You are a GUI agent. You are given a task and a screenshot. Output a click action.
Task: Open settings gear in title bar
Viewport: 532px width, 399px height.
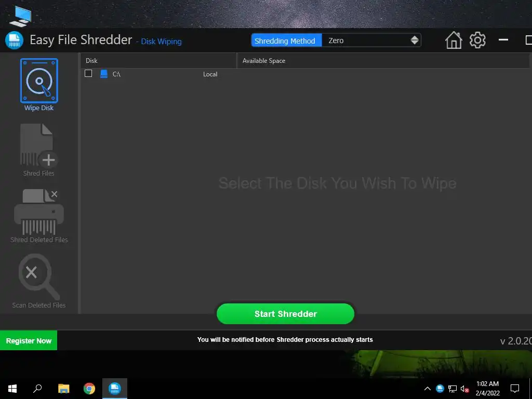click(x=477, y=41)
